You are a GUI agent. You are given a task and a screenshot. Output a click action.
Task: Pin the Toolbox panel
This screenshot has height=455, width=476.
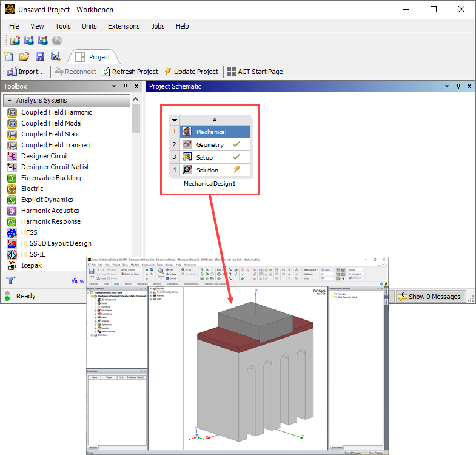point(126,87)
